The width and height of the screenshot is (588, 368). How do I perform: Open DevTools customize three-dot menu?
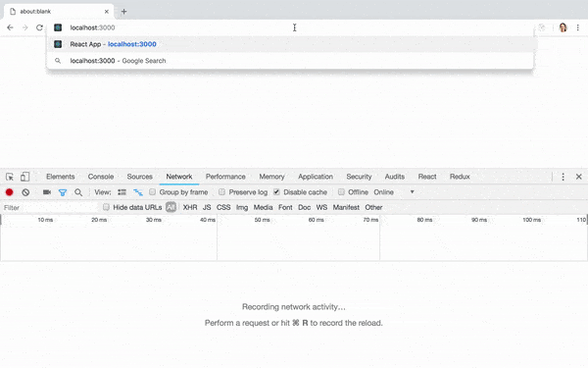[x=563, y=177]
